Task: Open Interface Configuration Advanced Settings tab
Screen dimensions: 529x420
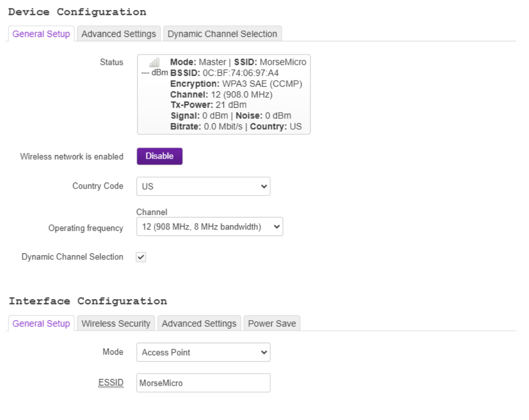Action: pyautogui.click(x=199, y=324)
